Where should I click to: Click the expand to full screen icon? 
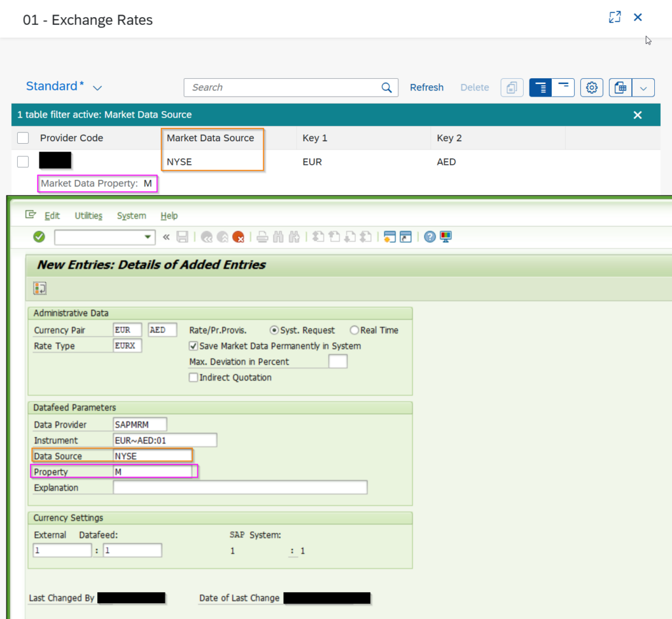(615, 17)
